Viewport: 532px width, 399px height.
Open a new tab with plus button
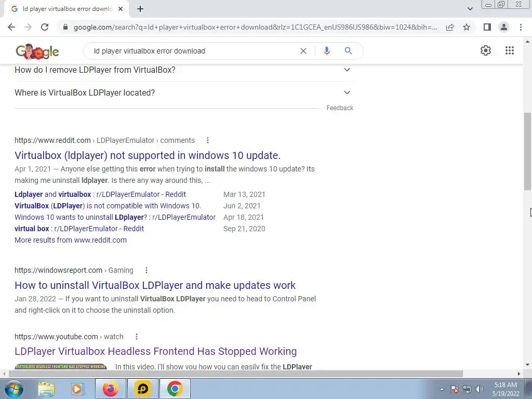pyautogui.click(x=140, y=9)
